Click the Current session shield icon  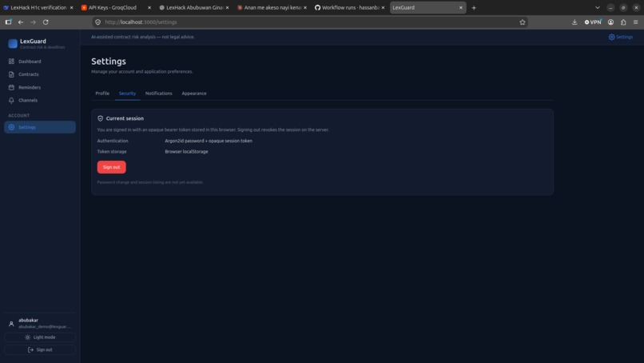(x=100, y=118)
